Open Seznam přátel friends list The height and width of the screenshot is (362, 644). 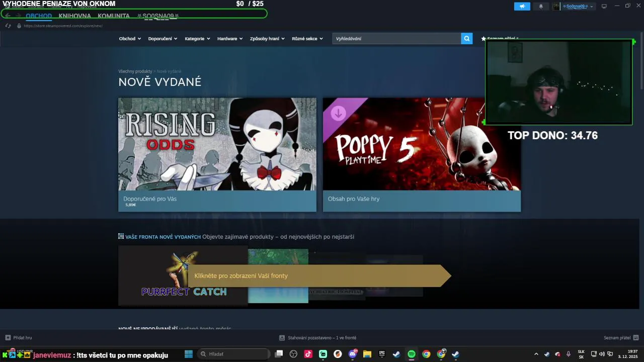tap(621, 338)
